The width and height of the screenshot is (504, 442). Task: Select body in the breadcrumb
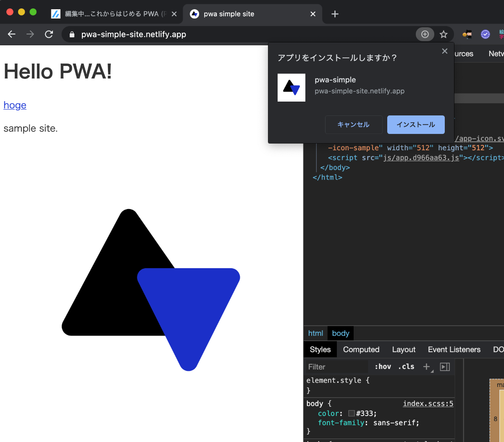[341, 333]
